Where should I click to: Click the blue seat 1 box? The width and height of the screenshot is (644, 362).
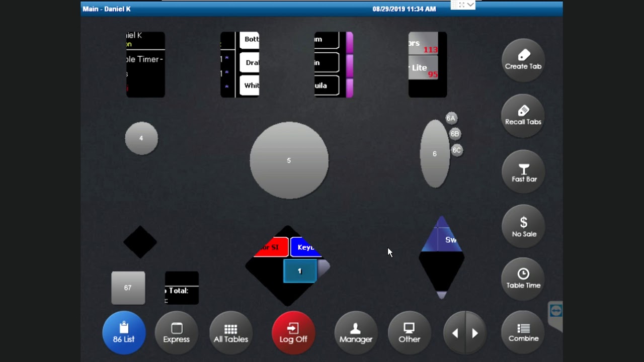point(300,271)
